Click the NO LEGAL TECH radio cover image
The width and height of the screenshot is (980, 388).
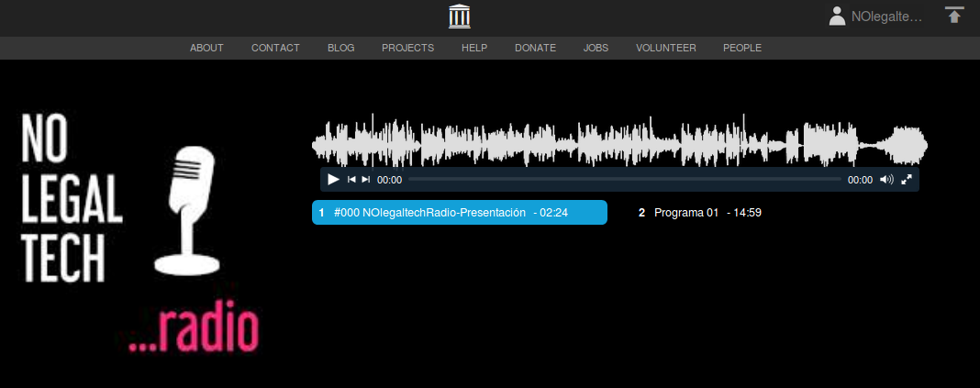click(139, 232)
